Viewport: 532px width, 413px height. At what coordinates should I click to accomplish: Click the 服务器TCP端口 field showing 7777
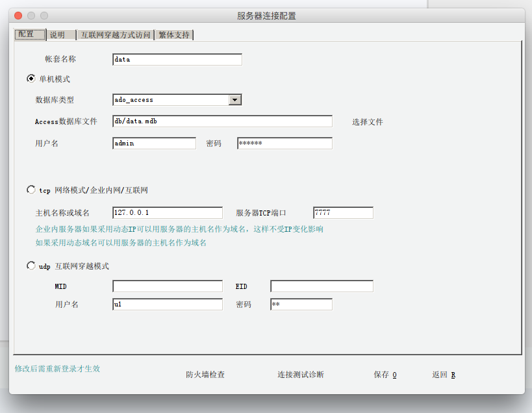coord(343,213)
